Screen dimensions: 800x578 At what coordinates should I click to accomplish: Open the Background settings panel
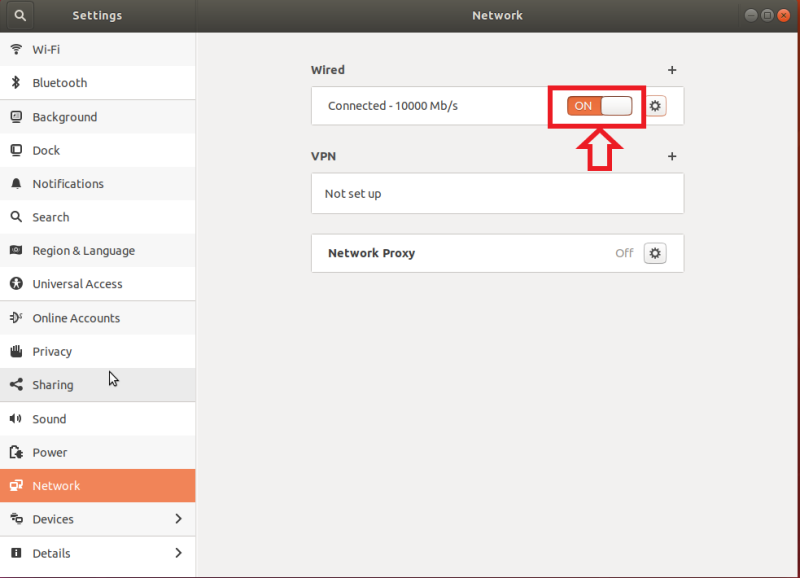click(x=64, y=117)
